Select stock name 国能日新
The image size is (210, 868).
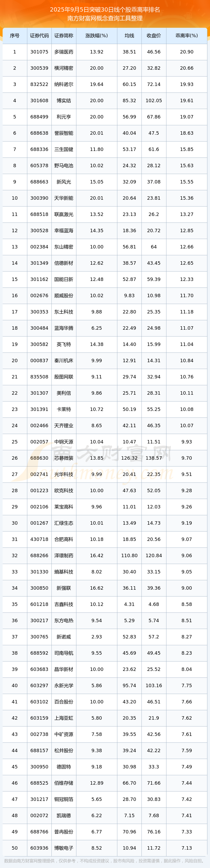click(x=64, y=279)
